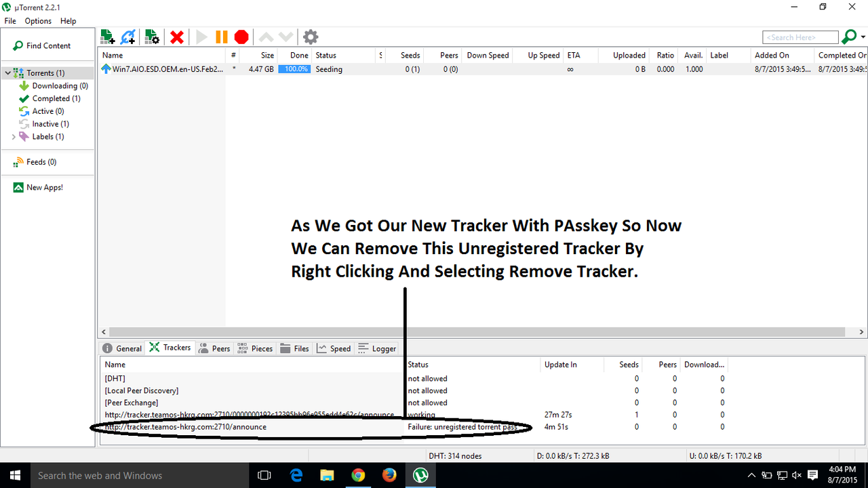Click the Search the web and Windows box
Screen dimensions: 868x488
tap(139, 475)
